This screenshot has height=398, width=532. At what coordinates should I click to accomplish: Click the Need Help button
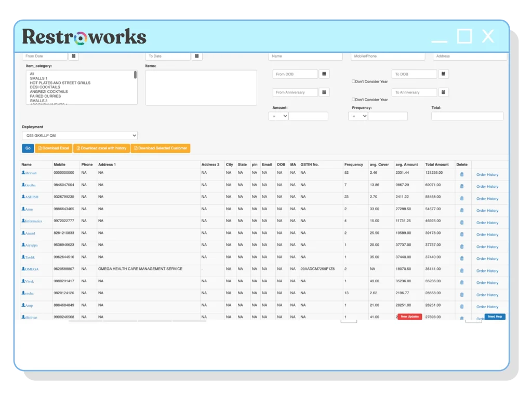494,317
